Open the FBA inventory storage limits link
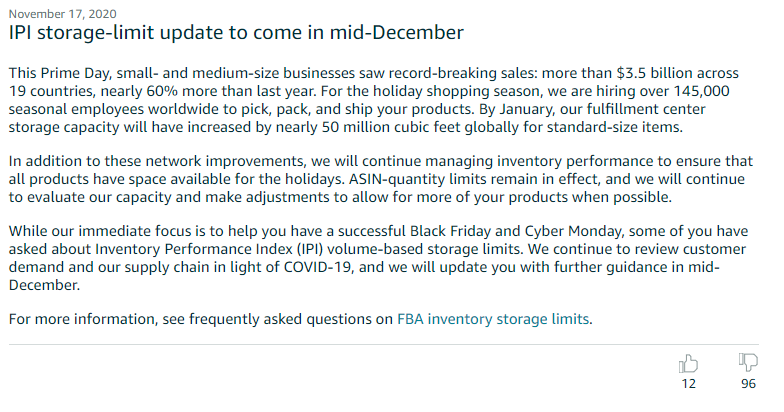Screen dimensions: 784x412 [493, 319]
